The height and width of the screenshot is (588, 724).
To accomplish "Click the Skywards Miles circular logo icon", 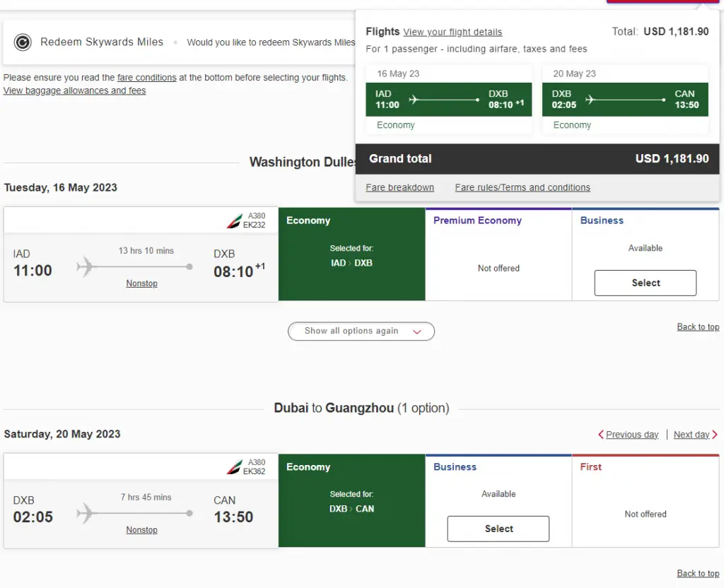I will [23, 42].
